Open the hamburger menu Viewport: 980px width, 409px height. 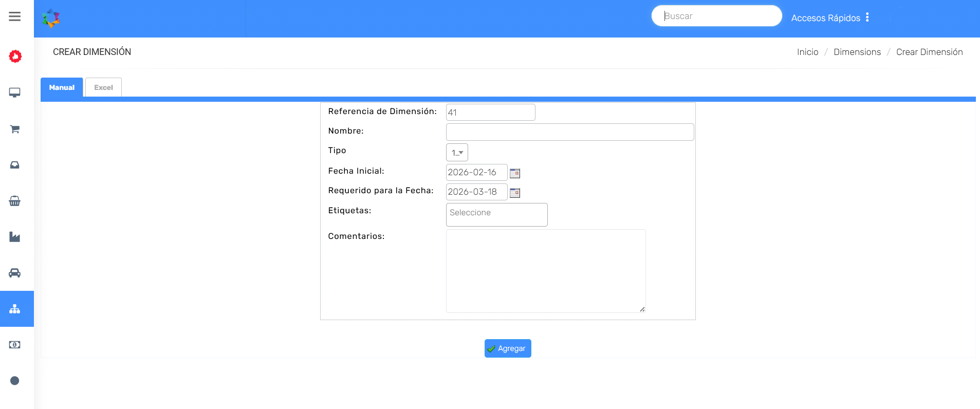(15, 16)
